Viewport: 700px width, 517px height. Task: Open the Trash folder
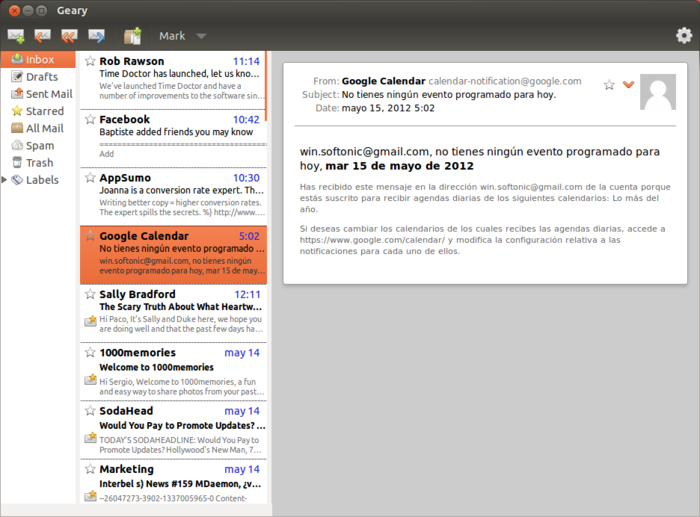tap(39, 162)
